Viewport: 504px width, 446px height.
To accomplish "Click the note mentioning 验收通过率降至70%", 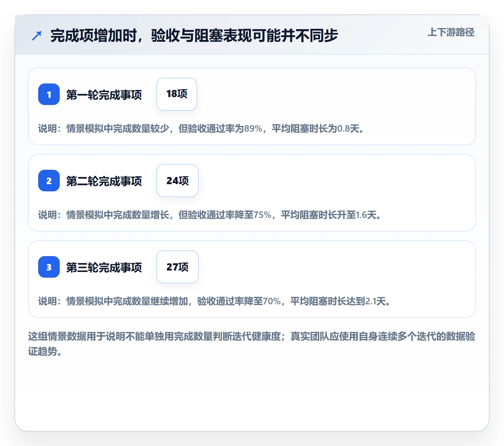I will tap(215, 301).
